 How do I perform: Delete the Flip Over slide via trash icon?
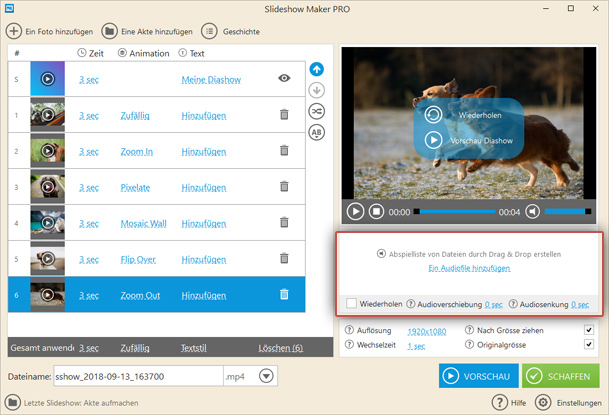click(x=284, y=258)
